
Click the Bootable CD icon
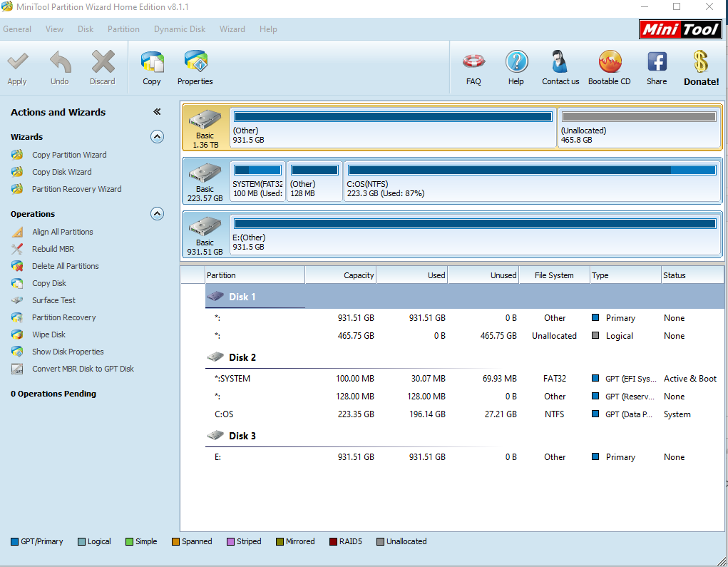click(609, 68)
